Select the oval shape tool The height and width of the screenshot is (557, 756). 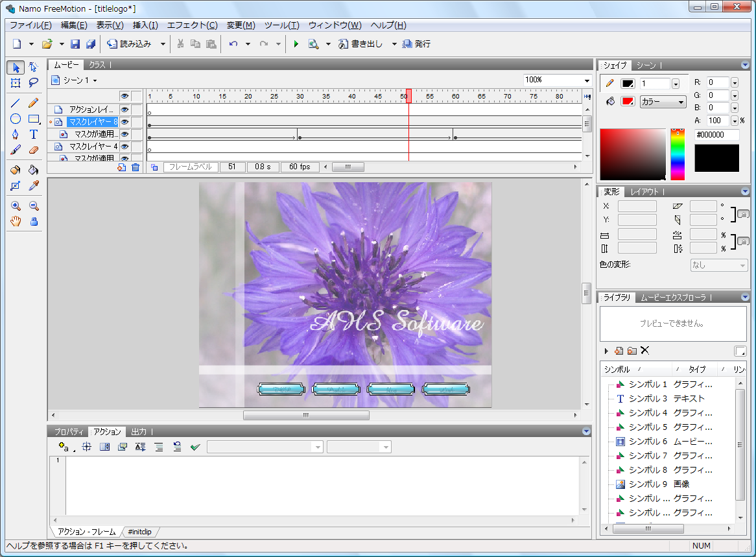(x=16, y=119)
